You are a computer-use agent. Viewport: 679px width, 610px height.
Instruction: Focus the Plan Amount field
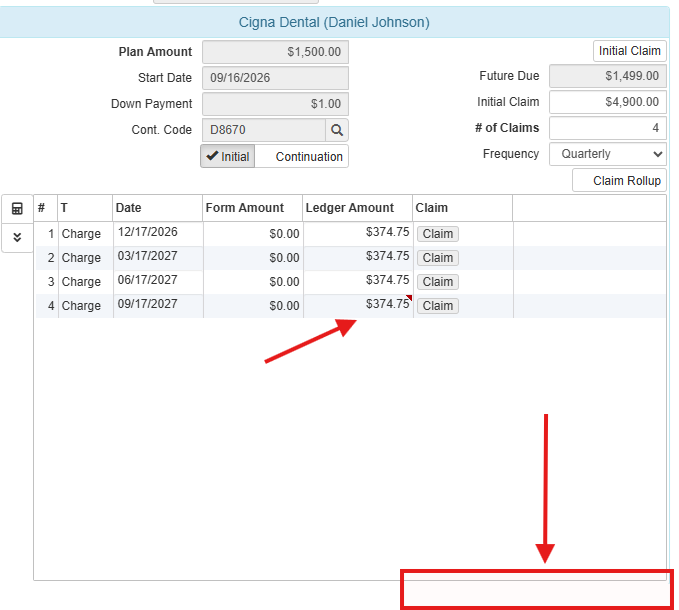[x=275, y=52]
